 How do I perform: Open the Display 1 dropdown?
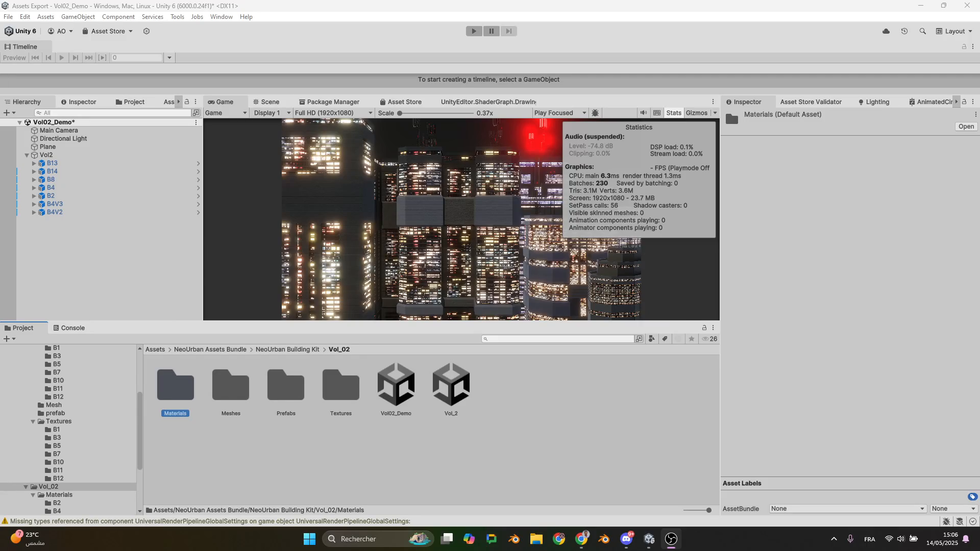pos(272,113)
